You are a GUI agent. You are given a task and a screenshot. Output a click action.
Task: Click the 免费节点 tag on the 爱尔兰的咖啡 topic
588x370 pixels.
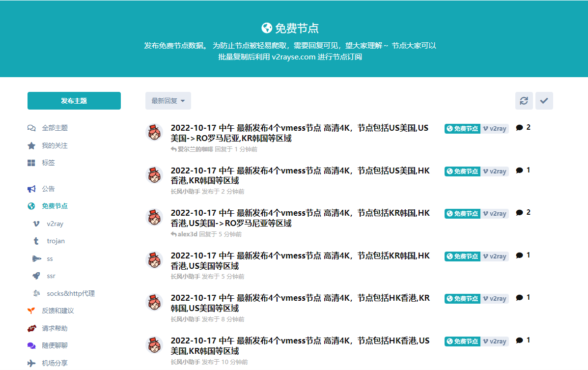(x=462, y=129)
